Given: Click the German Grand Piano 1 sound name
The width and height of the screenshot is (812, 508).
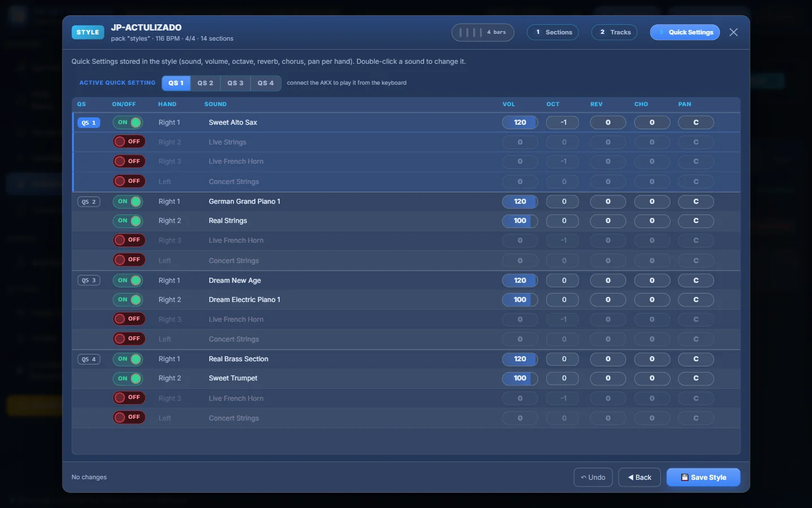Looking at the screenshot, I should pos(244,202).
